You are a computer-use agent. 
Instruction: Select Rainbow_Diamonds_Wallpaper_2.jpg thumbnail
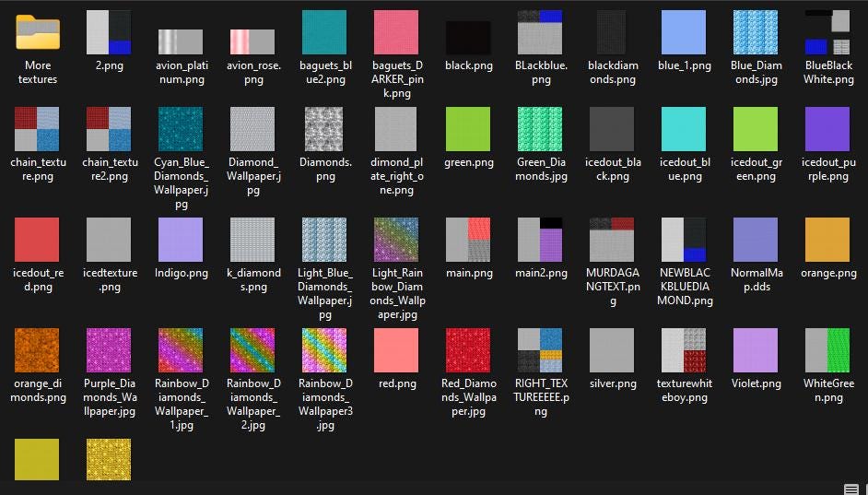[252, 350]
